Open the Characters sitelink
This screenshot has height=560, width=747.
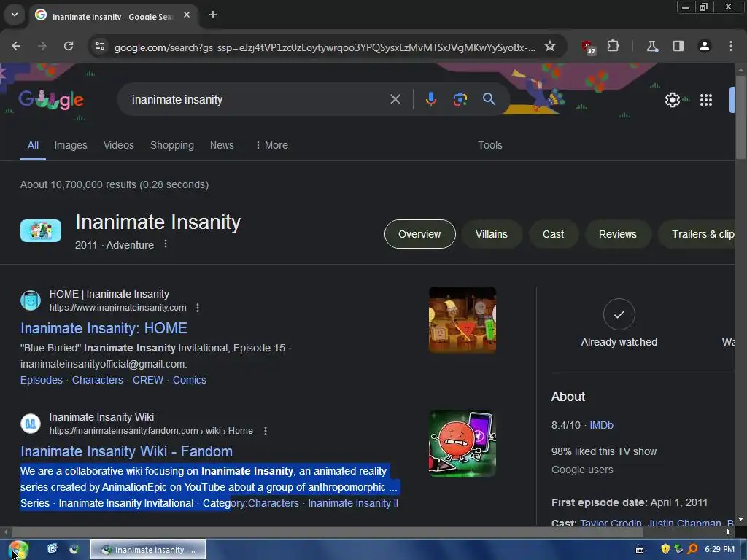click(98, 380)
